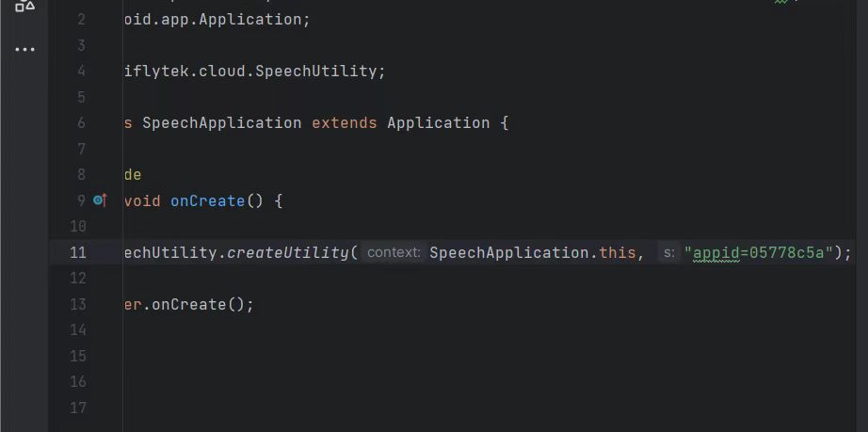This screenshot has height=432, width=868.
Task: Click the Application superclass name after extends
Action: 438,122
